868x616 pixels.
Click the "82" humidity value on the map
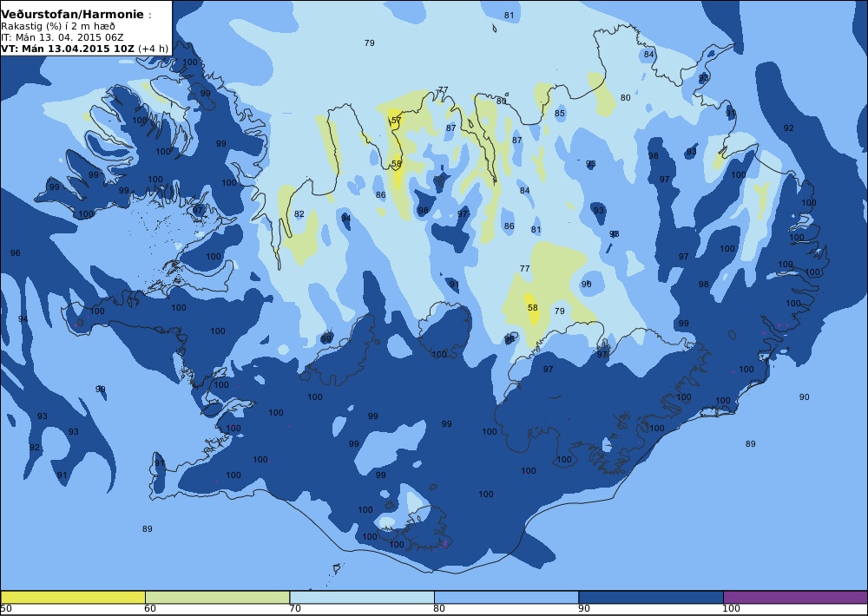coord(299,214)
